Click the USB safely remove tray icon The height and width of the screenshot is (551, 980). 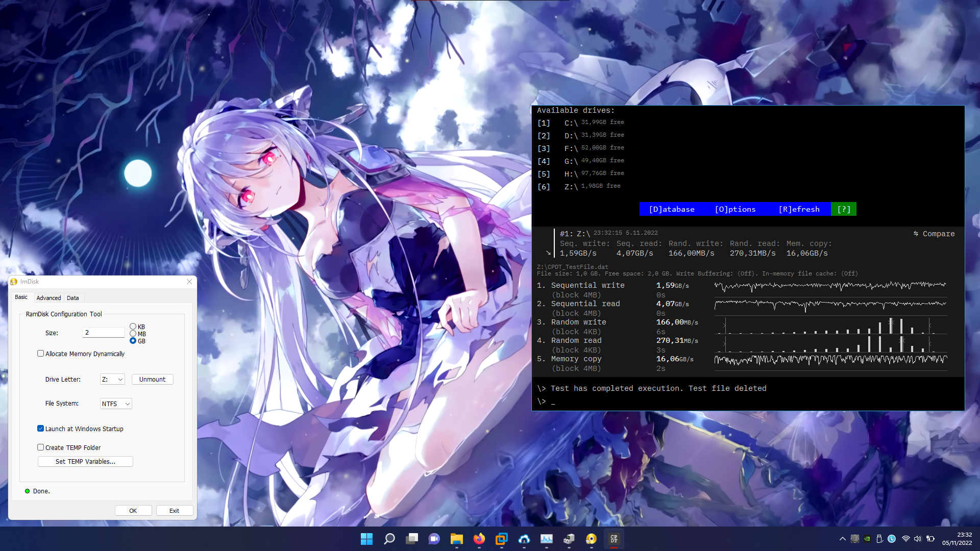[879, 539]
